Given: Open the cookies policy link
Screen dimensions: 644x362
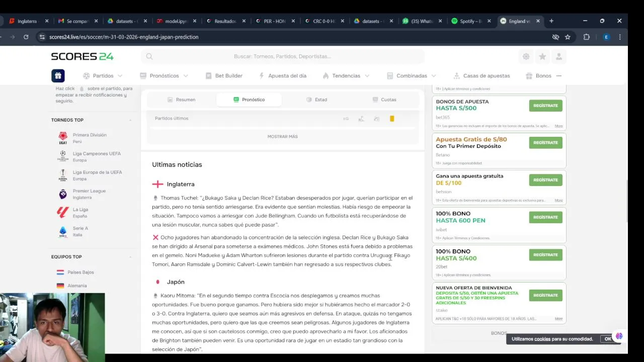Looking at the screenshot, I should (542, 339).
